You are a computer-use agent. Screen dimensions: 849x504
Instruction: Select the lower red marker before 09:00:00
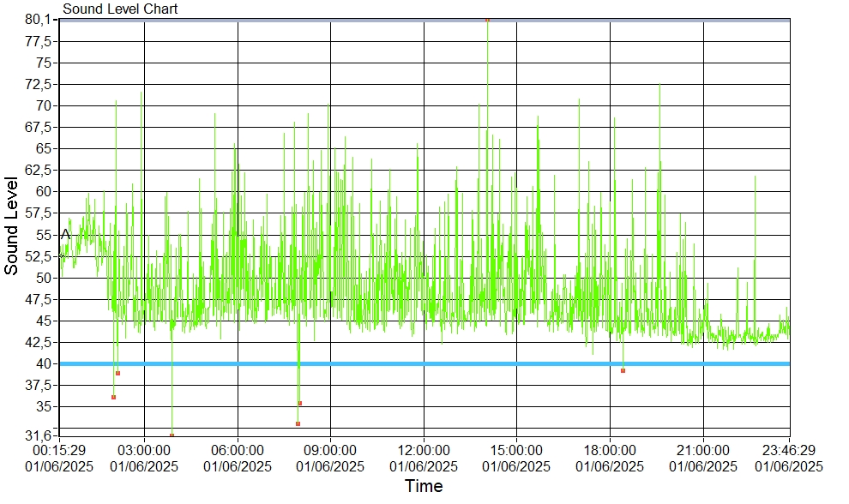tap(298, 423)
